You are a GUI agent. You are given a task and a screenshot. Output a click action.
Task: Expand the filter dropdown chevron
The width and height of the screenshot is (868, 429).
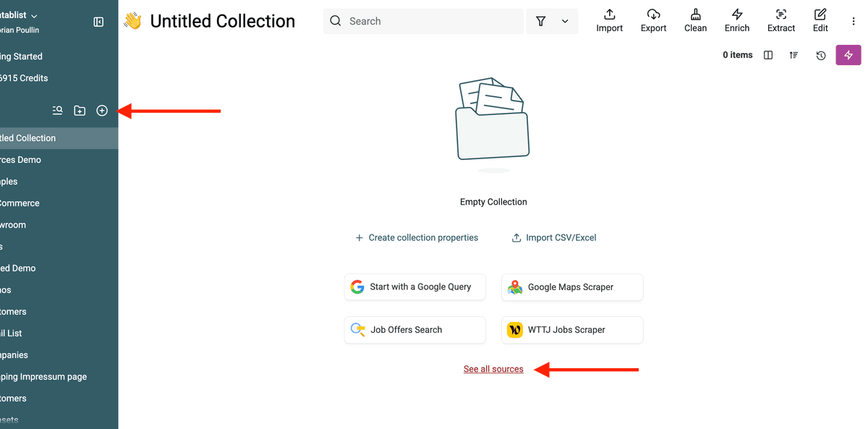point(565,22)
